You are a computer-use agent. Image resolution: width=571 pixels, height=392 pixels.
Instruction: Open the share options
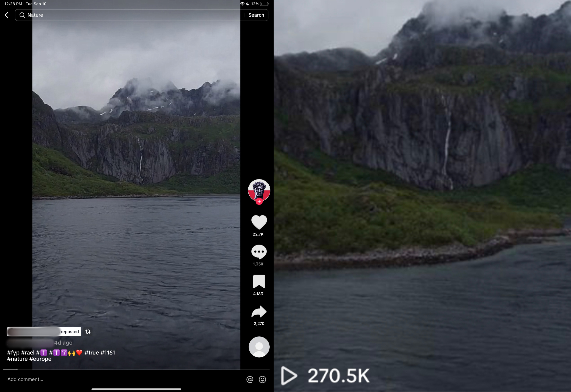coord(259,312)
